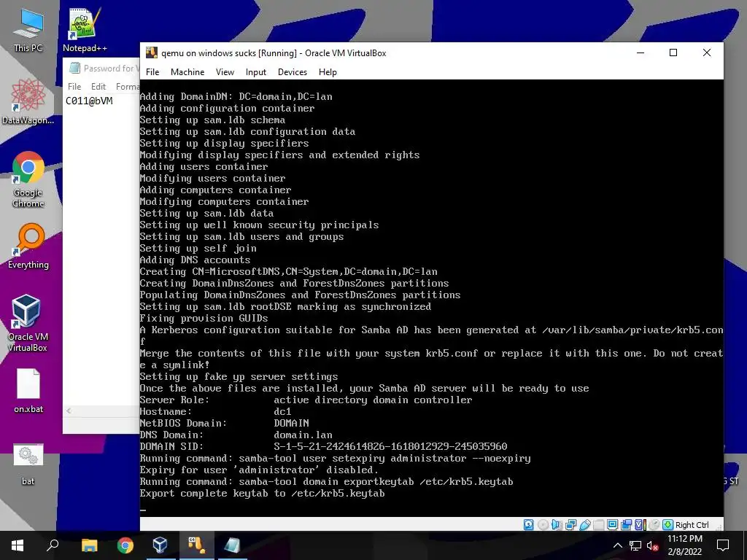Viewport: 747px width, 560px height.
Task: Open the Help menu in VirtualBox
Action: [328, 72]
